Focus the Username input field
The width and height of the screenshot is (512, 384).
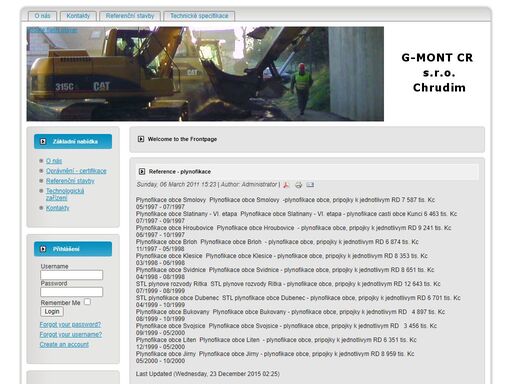72,275
